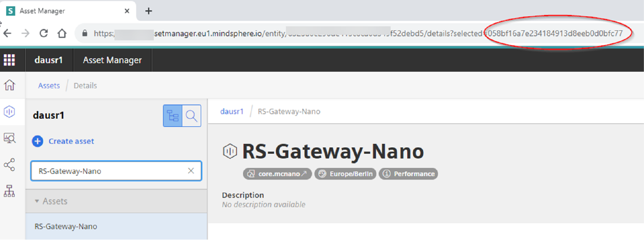
Task: Click the Create asset link
Action: pyautogui.click(x=71, y=141)
